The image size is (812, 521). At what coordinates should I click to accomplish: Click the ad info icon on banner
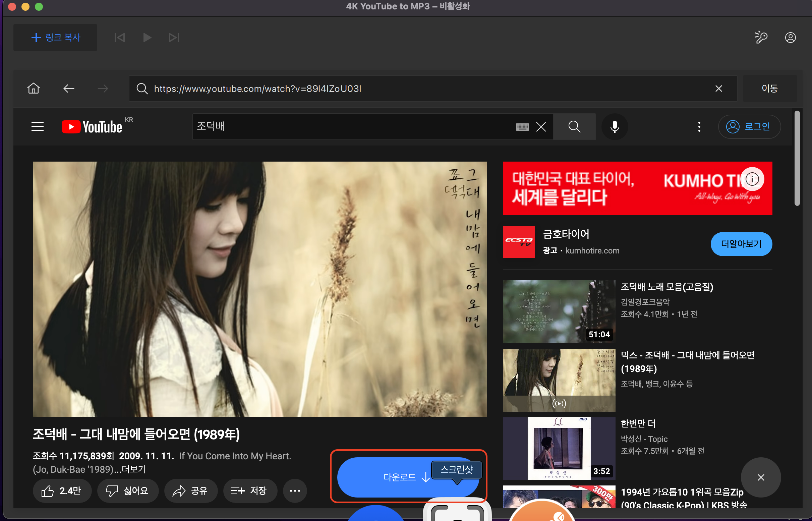pos(752,179)
